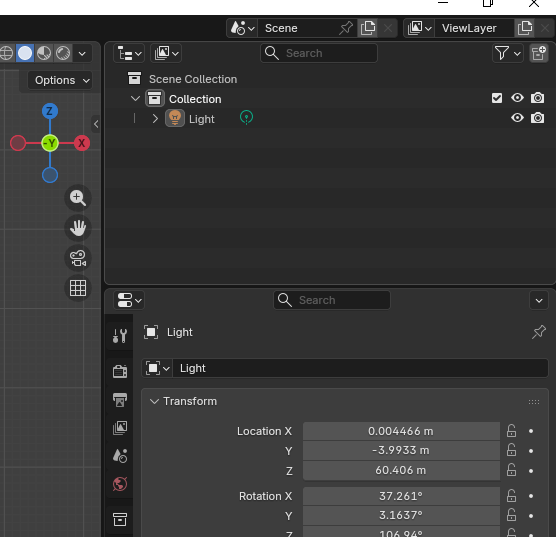Open the Options dropdown
The height and width of the screenshot is (537, 556).
coord(61,81)
